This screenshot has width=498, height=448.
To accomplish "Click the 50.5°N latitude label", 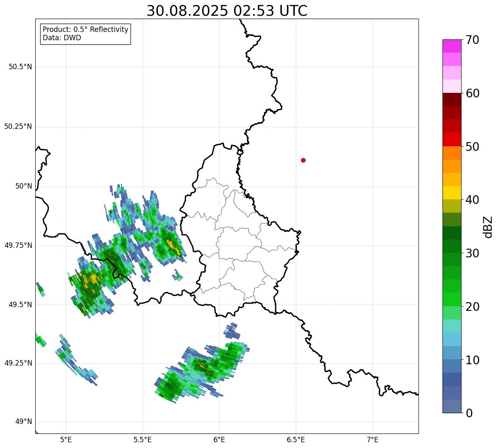I will [20, 67].
